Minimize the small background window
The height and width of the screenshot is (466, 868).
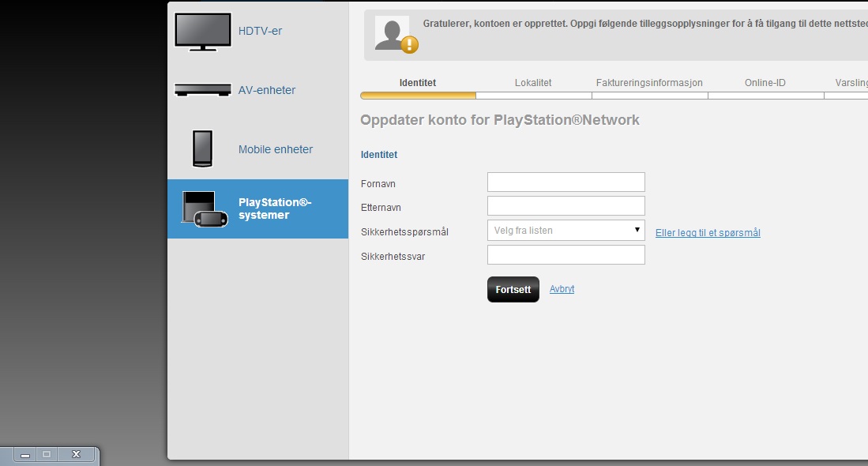[25, 454]
